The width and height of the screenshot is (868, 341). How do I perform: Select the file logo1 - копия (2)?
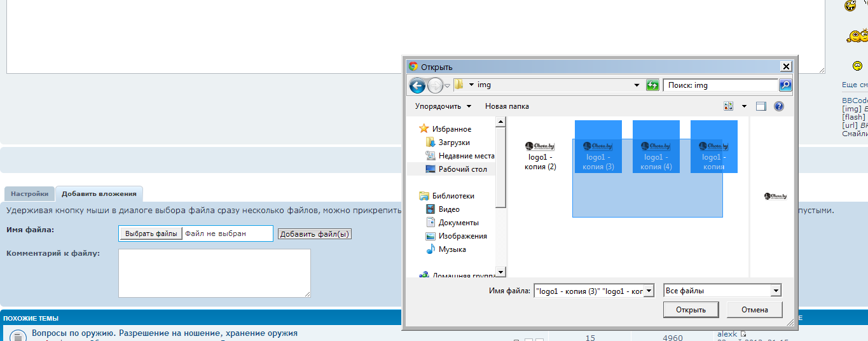[542, 155]
